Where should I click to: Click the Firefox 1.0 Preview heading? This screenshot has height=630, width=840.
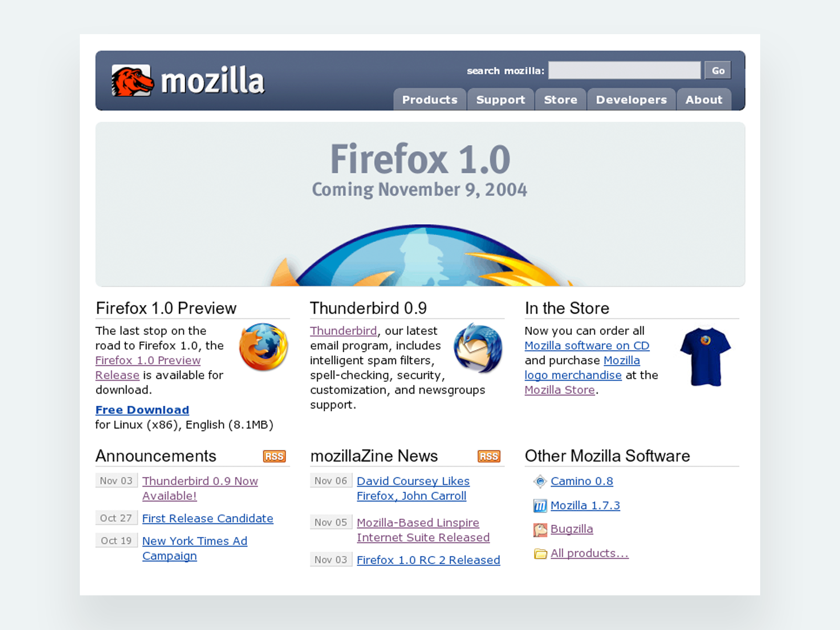coord(166,308)
